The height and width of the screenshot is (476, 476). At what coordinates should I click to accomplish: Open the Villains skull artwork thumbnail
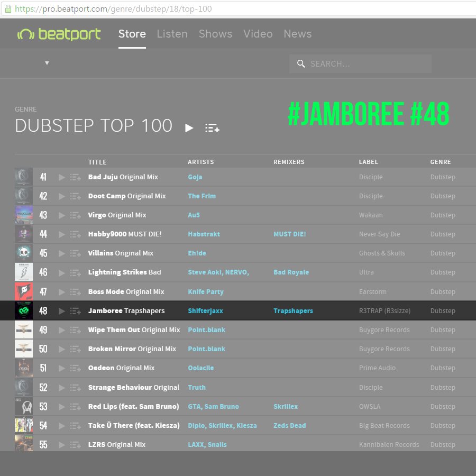pos(24,253)
